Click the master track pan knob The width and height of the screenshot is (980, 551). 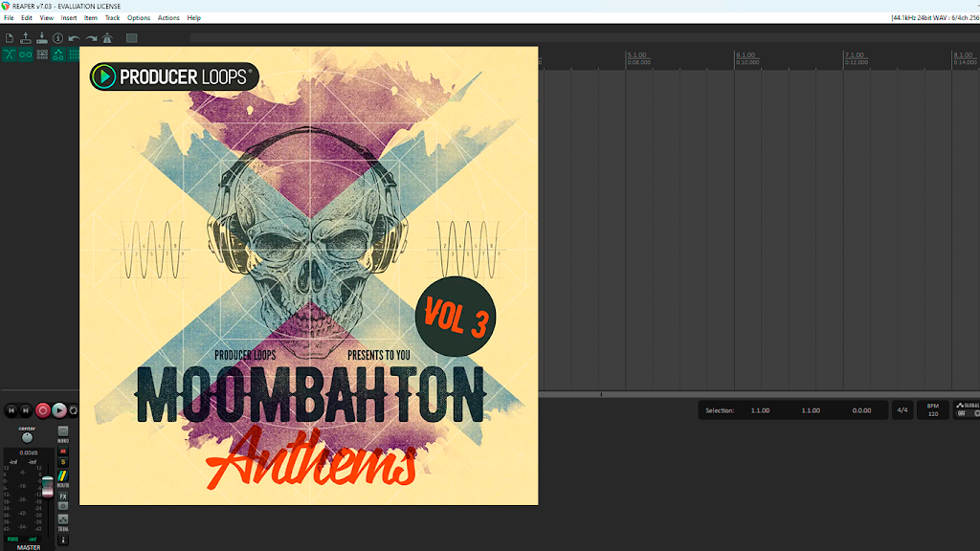(27, 438)
